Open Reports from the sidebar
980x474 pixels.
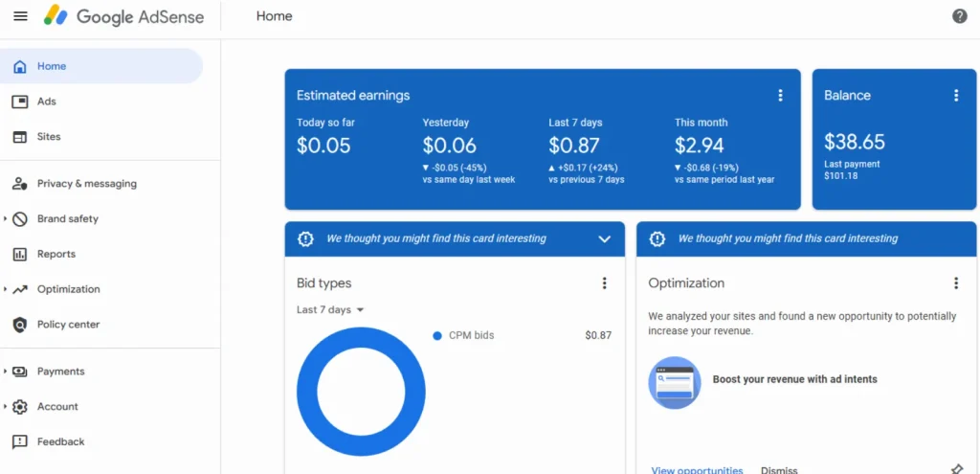click(56, 255)
